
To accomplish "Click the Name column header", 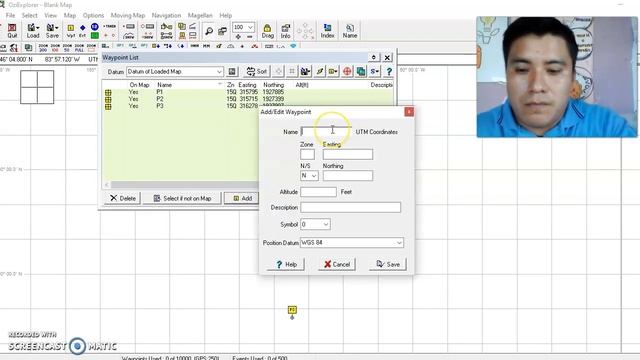I will [164, 85].
